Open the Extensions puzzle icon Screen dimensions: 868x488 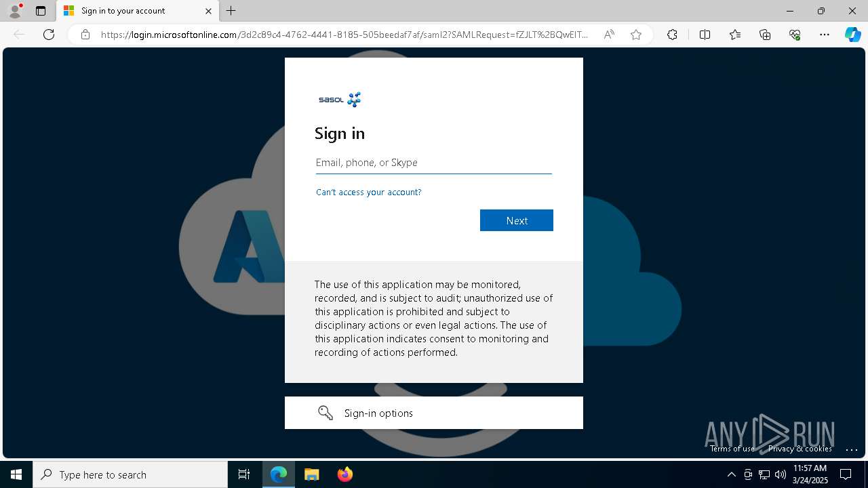click(672, 35)
